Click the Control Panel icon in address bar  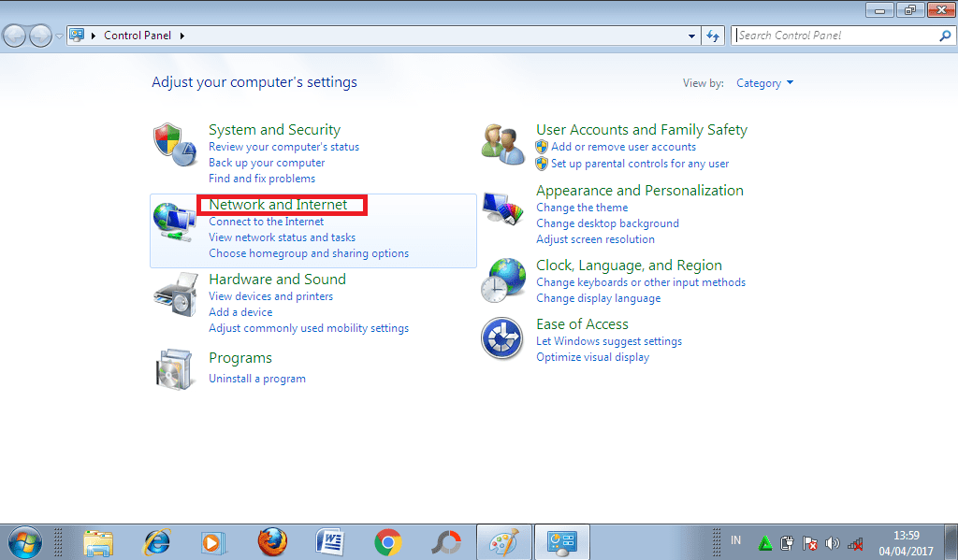coord(77,36)
